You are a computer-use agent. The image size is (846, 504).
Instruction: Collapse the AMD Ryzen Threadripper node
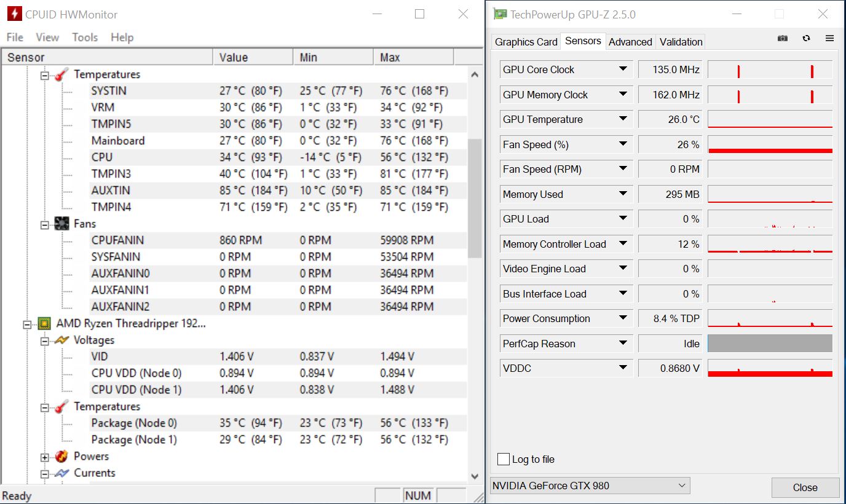26,324
